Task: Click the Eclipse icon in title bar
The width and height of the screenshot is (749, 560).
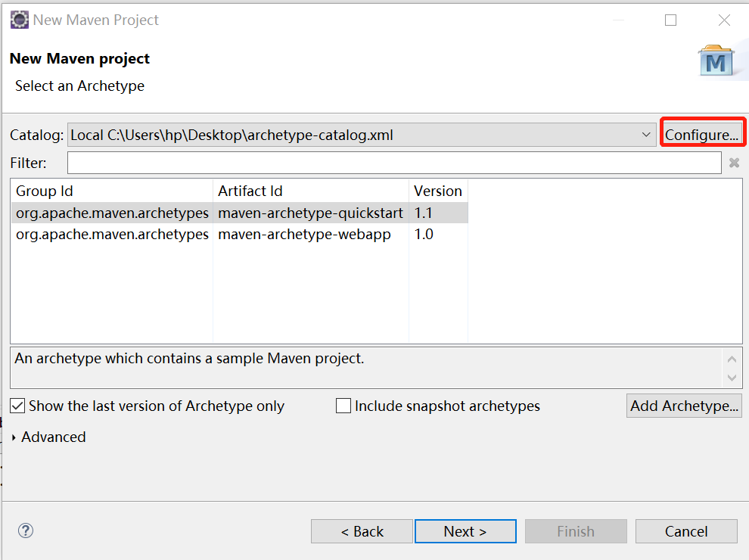Action: [x=20, y=20]
